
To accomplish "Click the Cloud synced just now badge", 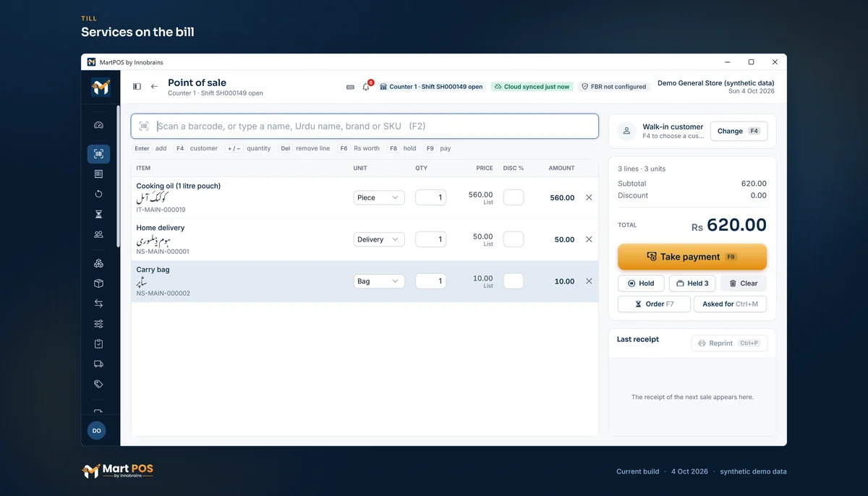I will coord(532,87).
